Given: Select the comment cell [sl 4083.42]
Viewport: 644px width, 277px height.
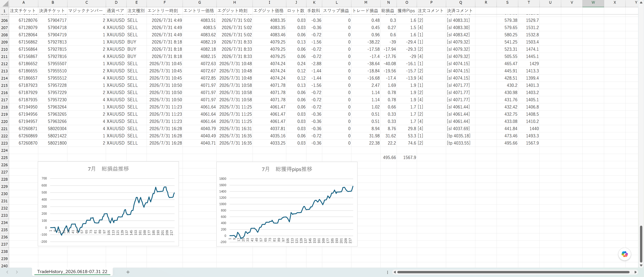Looking at the screenshot, I should click(x=461, y=35).
